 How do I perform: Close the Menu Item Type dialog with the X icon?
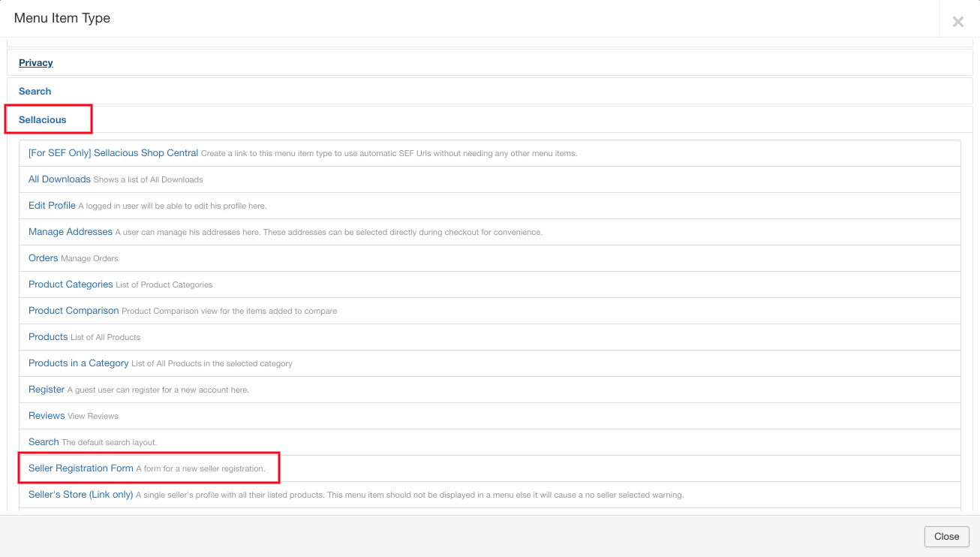[x=958, y=22]
